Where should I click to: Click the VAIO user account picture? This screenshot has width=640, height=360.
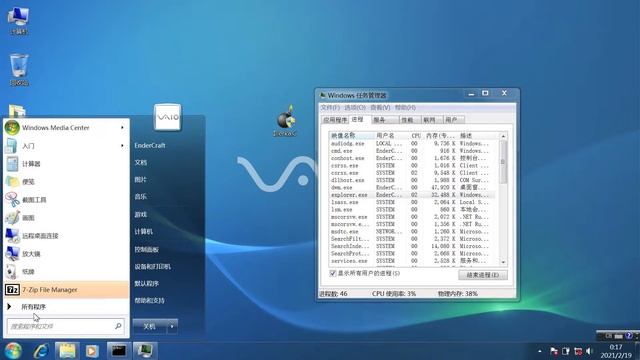point(167,117)
